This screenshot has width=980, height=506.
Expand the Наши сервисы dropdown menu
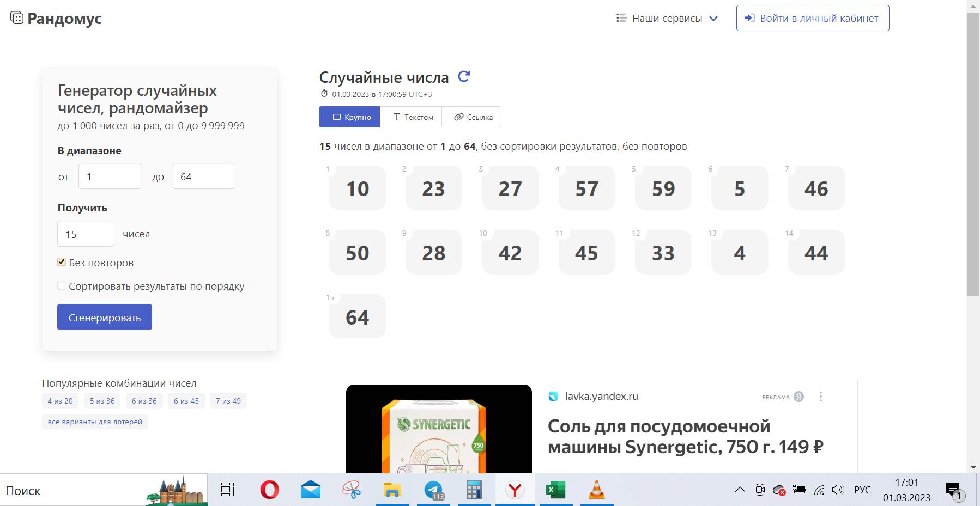click(x=667, y=18)
